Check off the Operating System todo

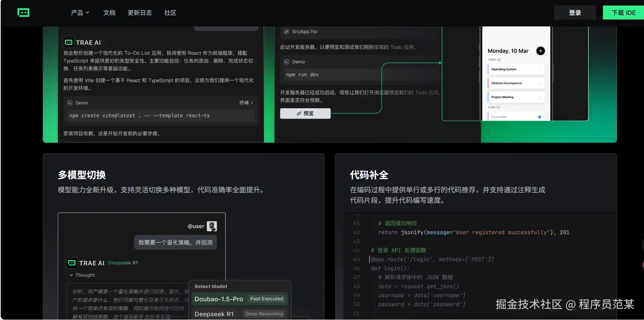(539, 69)
